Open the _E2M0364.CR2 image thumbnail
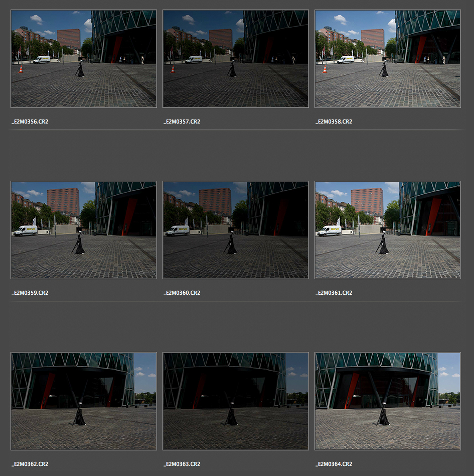This screenshot has width=474, height=476. click(x=387, y=401)
